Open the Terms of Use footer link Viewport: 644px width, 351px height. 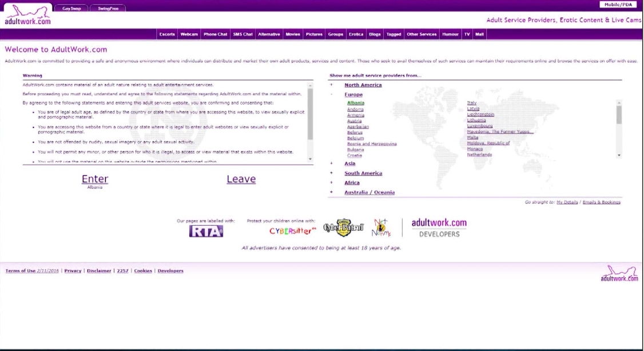tap(21, 271)
